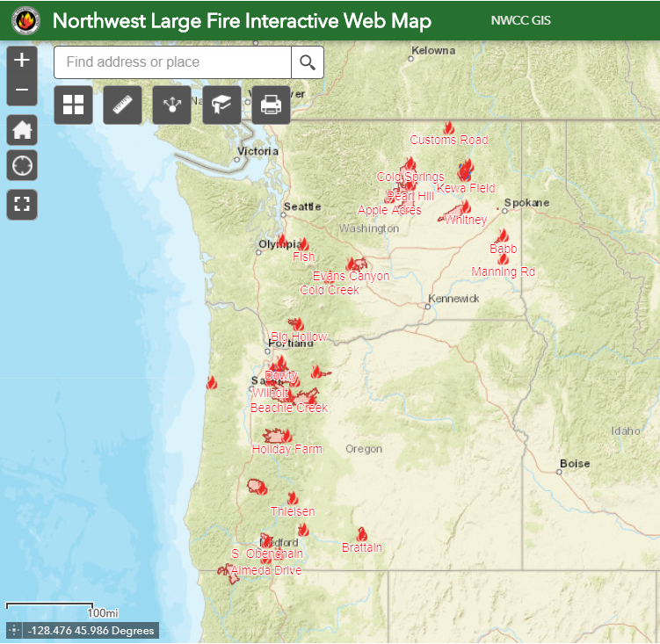Click the Holiday Farm fire perimeter
This screenshot has height=644, width=660.
point(279,436)
